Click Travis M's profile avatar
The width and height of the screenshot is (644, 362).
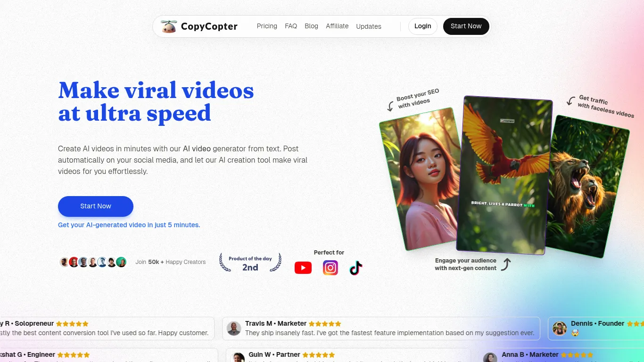tap(234, 329)
